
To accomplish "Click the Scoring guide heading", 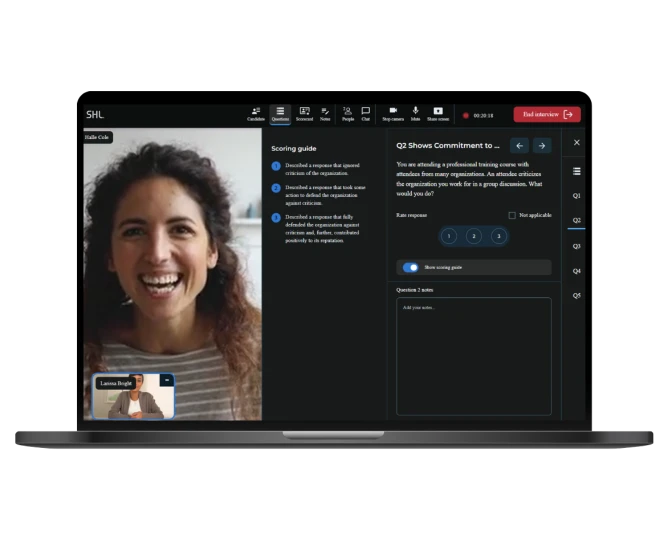I will tap(294, 149).
